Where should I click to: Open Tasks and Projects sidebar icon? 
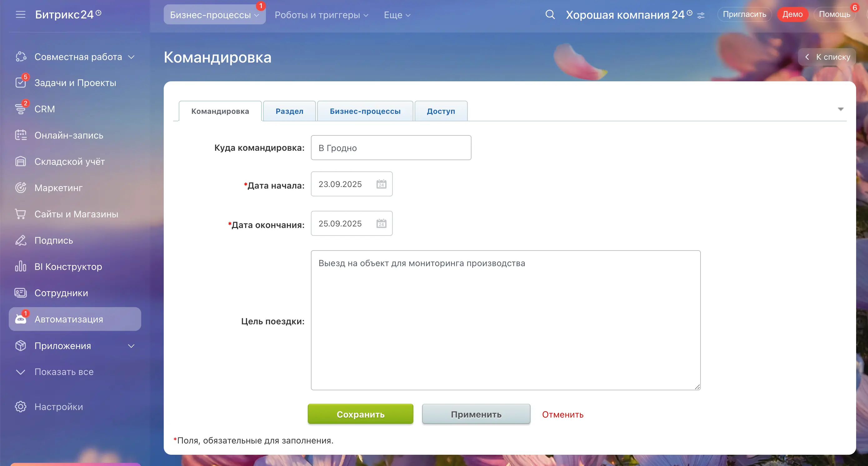tap(21, 83)
